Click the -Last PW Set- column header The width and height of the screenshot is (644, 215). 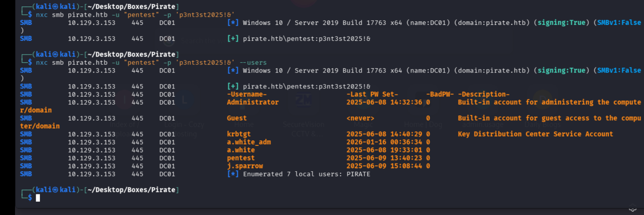[x=372, y=94]
